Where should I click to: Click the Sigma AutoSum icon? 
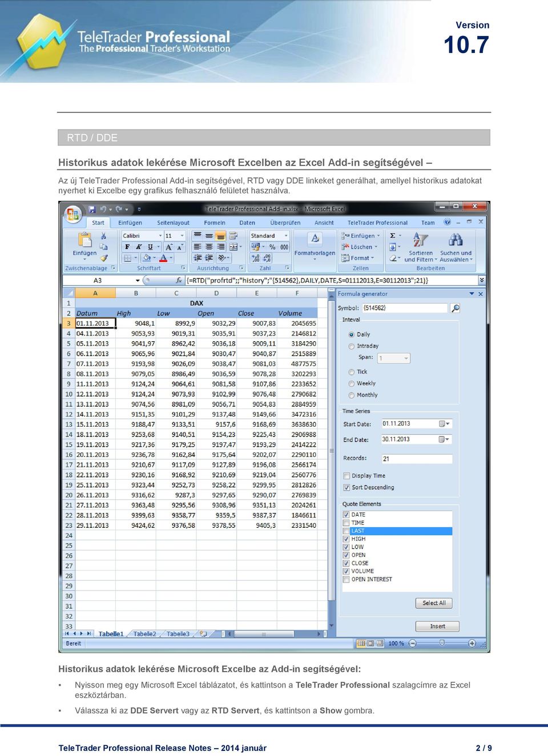[393, 236]
